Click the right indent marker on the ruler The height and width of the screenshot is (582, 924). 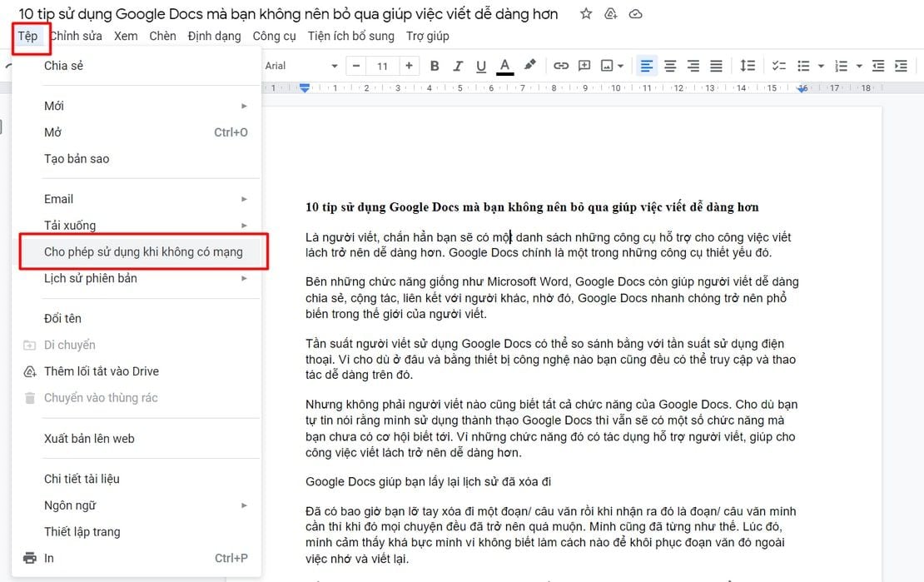(802, 88)
